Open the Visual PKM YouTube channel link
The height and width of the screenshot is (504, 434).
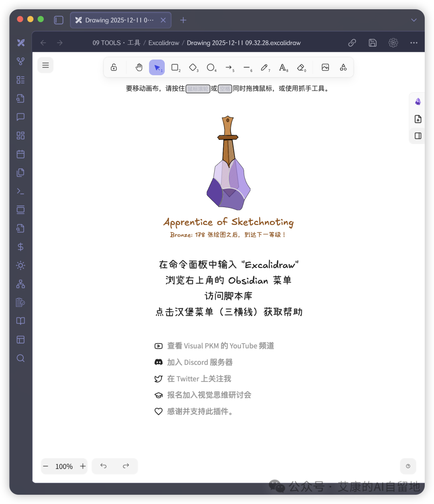click(214, 346)
